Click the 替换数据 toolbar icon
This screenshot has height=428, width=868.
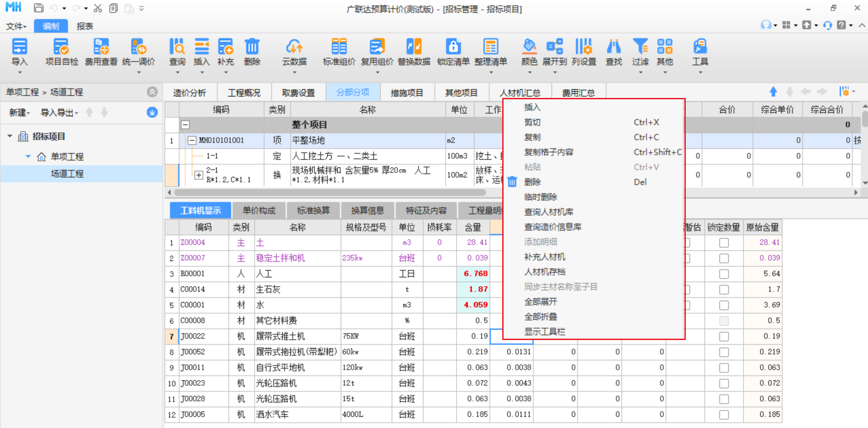413,47
